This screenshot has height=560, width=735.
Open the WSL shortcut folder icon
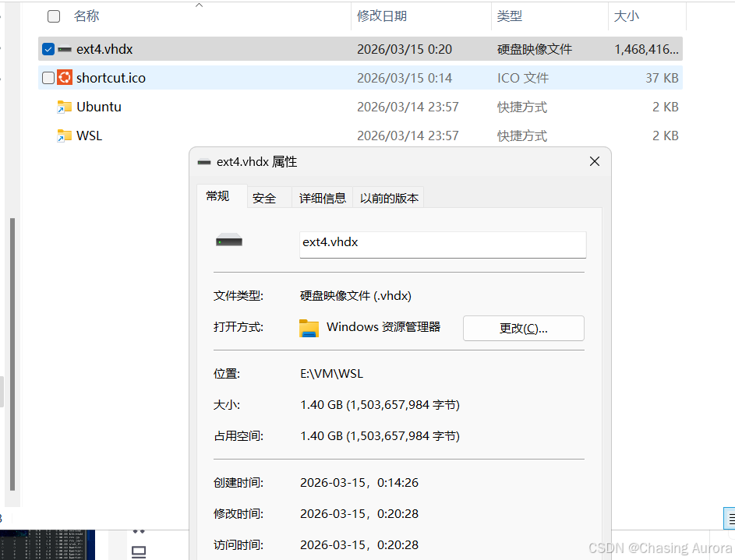[x=64, y=135]
